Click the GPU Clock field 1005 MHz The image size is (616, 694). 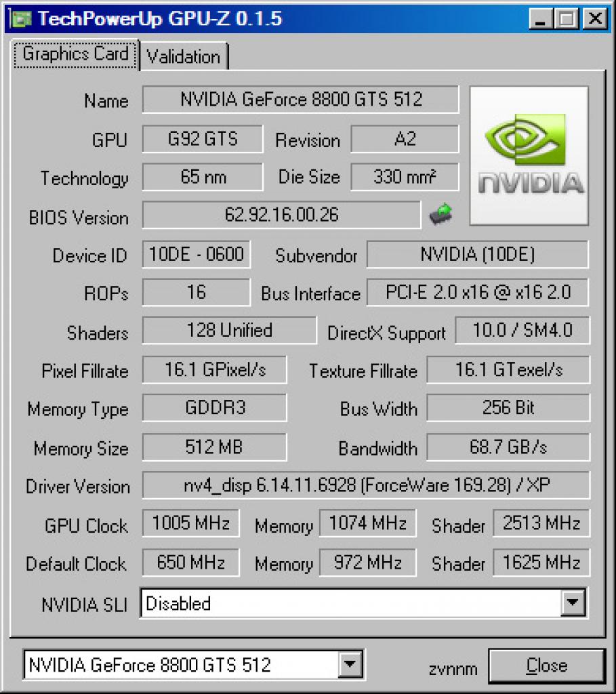[x=190, y=523]
